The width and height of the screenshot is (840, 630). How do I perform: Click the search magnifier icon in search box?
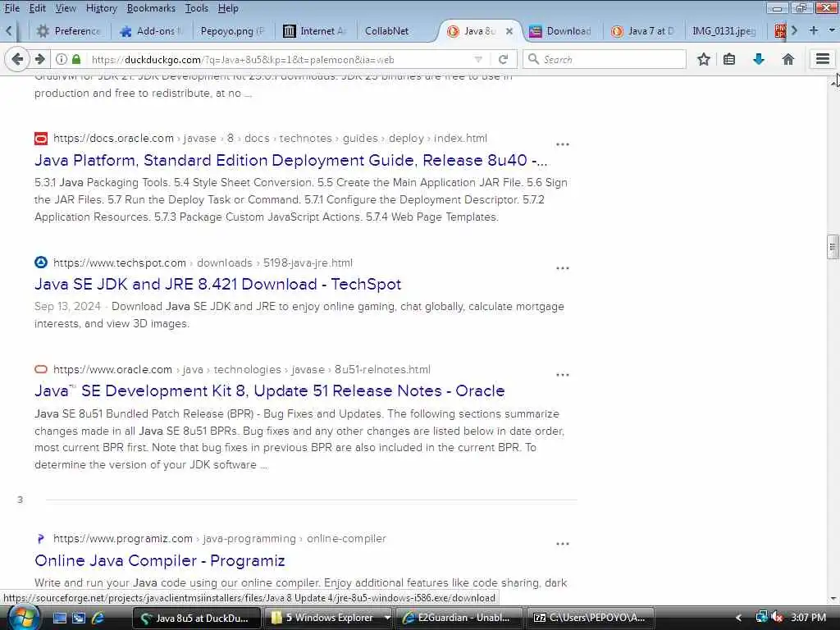click(x=533, y=59)
